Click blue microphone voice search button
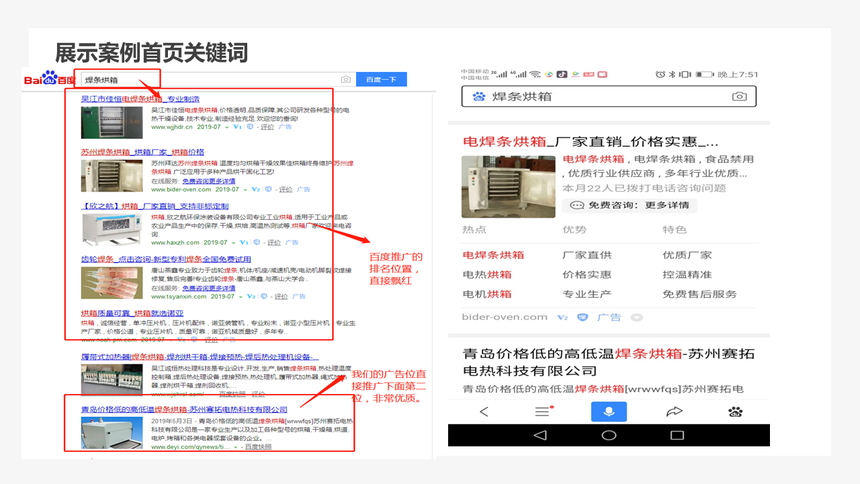This screenshot has width=860, height=484. click(x=609, y=412)
